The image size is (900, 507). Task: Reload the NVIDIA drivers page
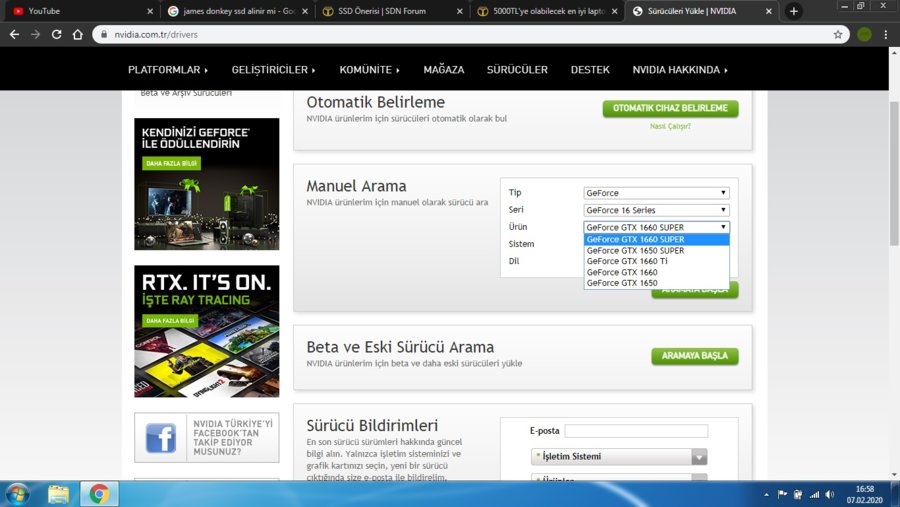coord(56,34)
